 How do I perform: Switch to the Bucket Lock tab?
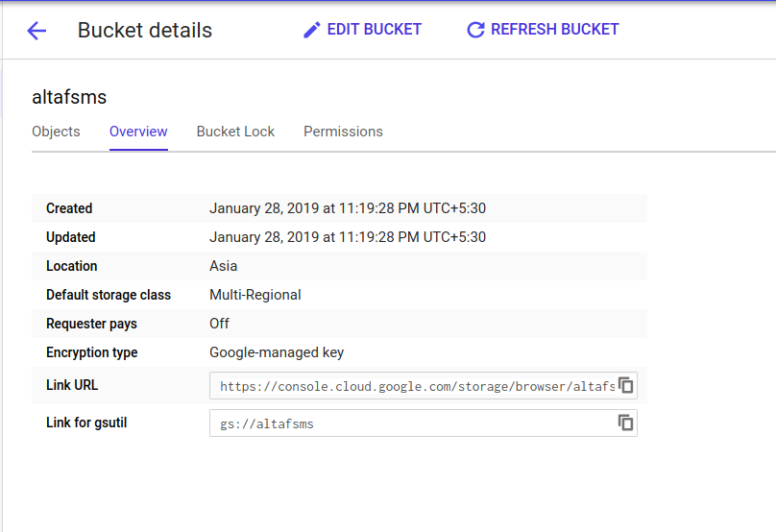235,132
